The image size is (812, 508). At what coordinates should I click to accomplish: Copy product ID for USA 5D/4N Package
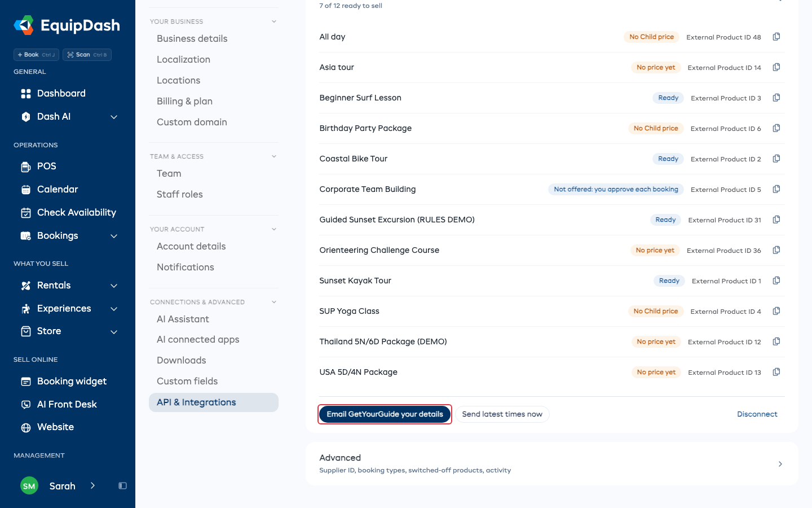click(776, 372)
